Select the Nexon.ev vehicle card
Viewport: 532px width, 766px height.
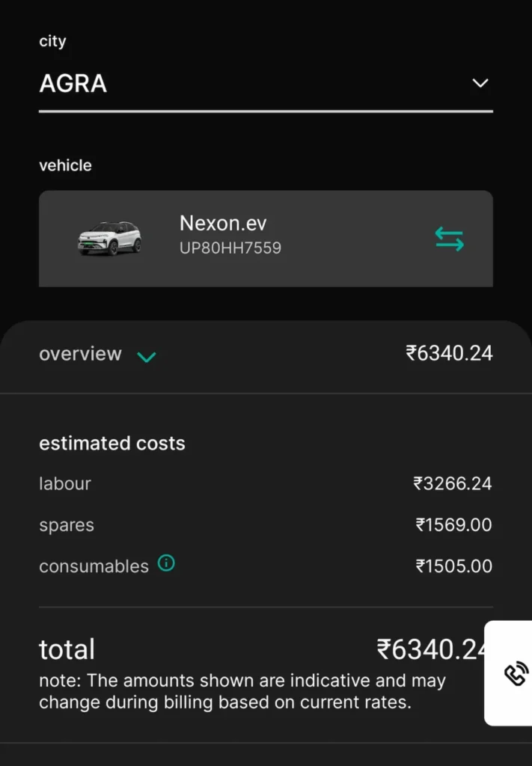[266, 238]
